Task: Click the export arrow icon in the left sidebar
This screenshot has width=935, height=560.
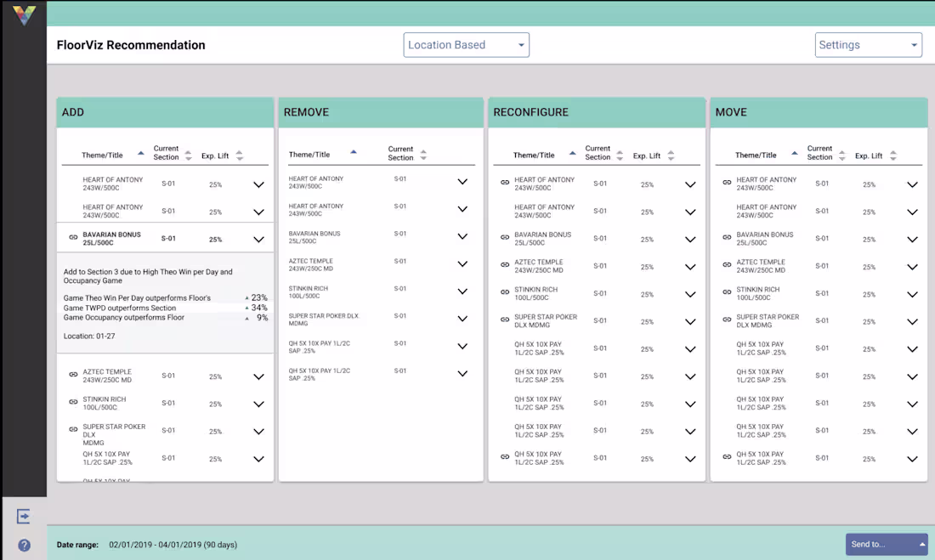Action: [25, 516]
